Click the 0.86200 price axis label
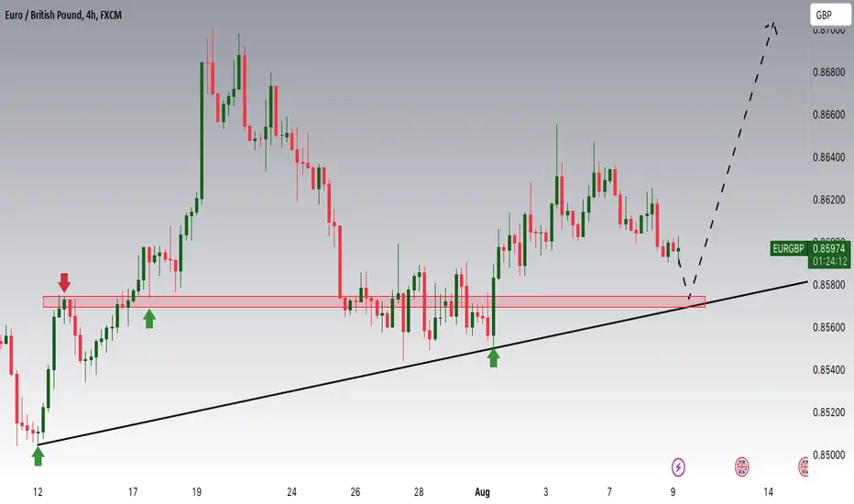Image resolution: width=854 pixels, height=504 pixels. (x=829, y=200)
